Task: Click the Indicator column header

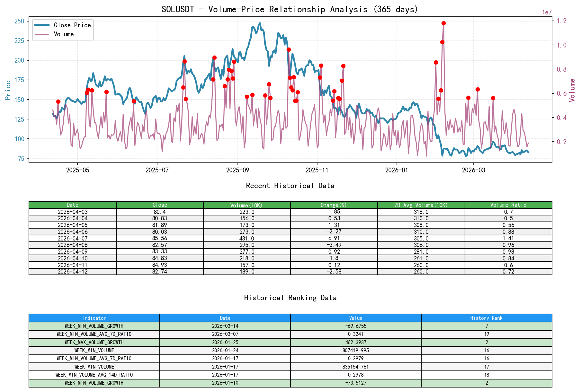Action: (94, 318)
